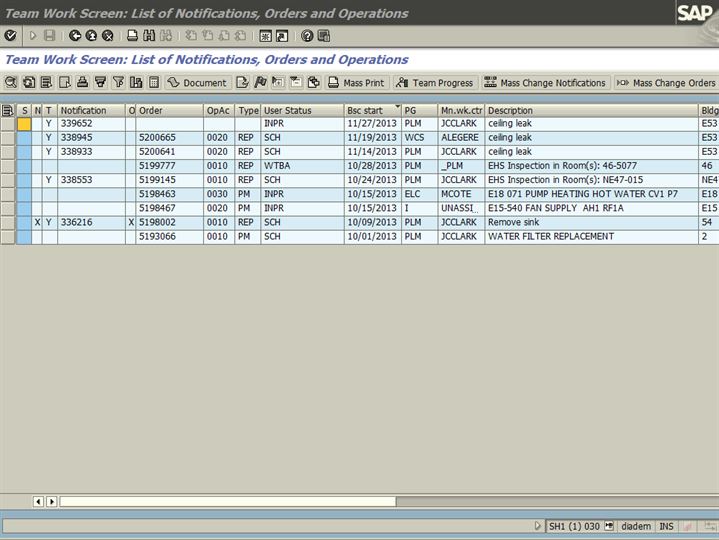Sort by the Bsc start column header
The height and width of the screenshot is (540, 719).
tap(371, 110)
